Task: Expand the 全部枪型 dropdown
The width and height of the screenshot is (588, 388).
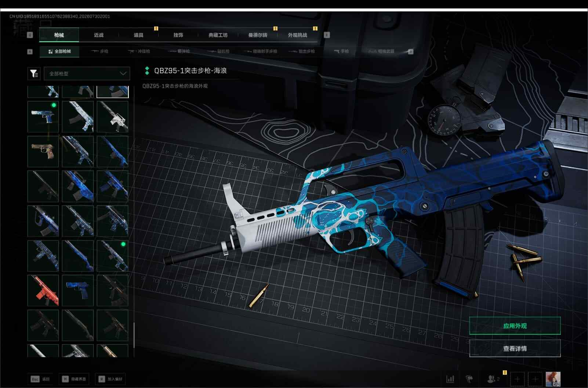Action: click(87, 73)
